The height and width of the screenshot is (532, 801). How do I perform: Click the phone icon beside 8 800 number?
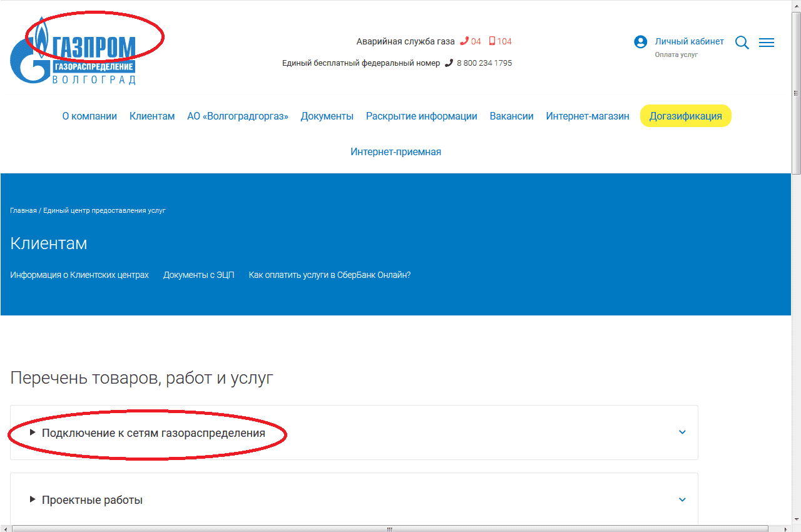(x=449, y=63)
